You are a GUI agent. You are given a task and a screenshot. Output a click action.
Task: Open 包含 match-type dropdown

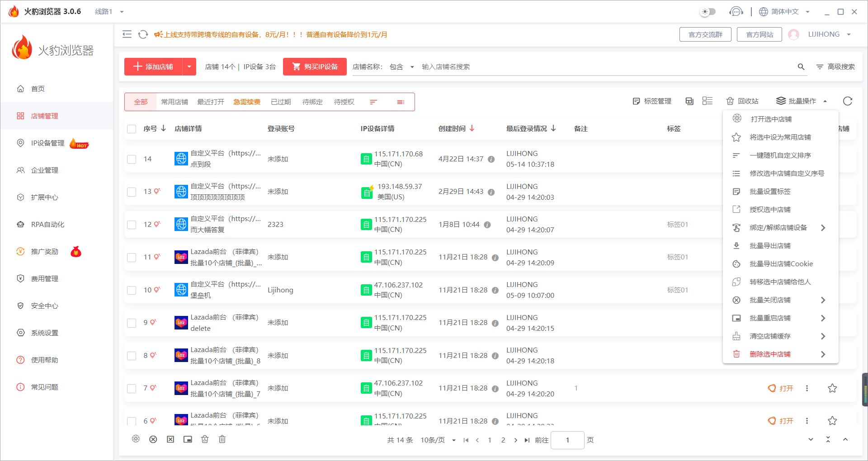tap(401, 67)
